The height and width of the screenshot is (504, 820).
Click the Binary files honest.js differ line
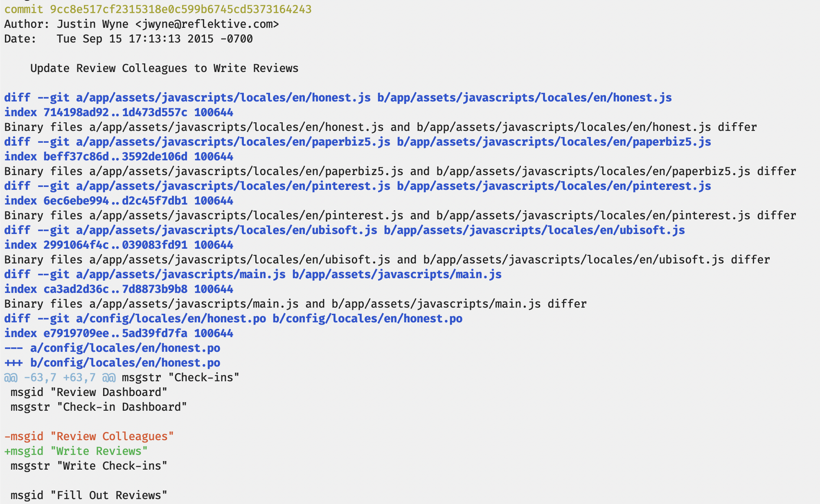coord(380,127)
